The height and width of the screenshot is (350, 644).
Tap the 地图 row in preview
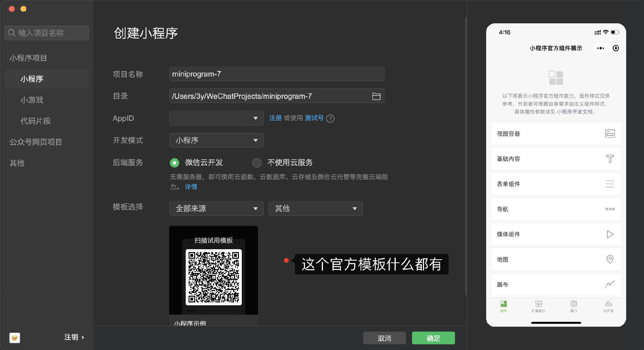[556, 259]
